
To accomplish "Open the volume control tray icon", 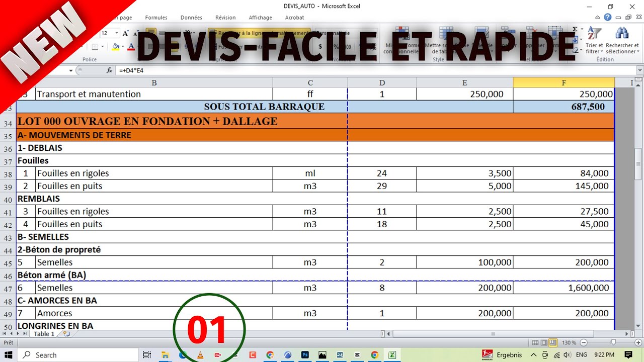I will [x=568, y=355].
